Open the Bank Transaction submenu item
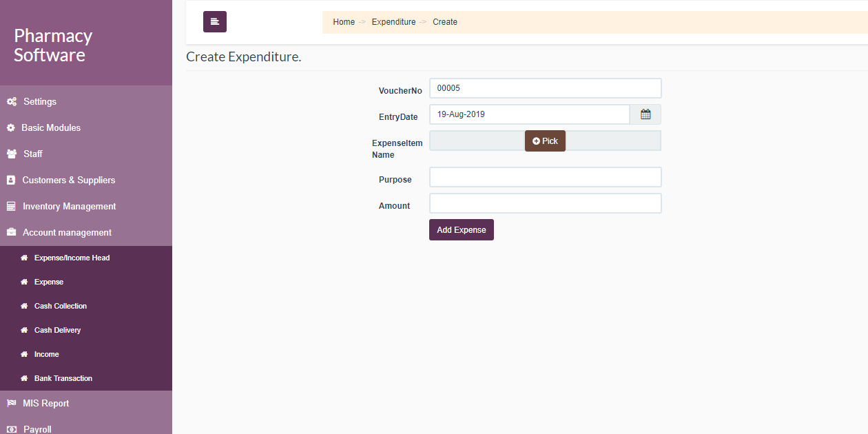This screenshot has height=434, width=868. (86, 378)
